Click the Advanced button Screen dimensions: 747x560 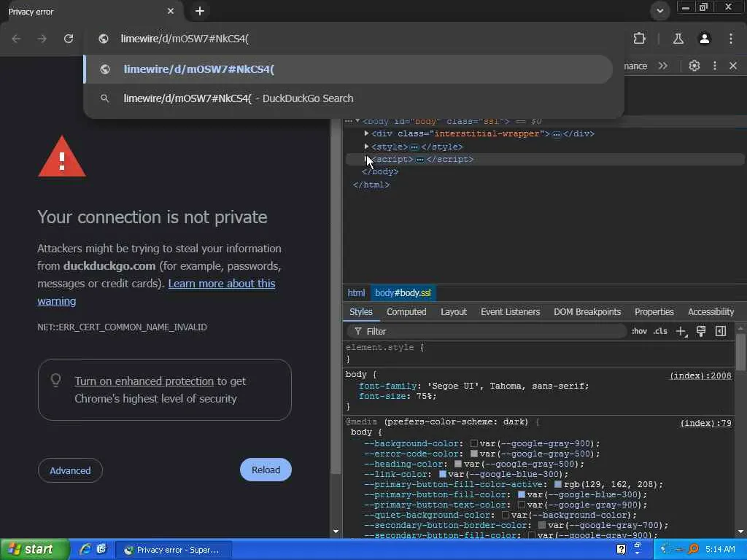pos(70,470)
